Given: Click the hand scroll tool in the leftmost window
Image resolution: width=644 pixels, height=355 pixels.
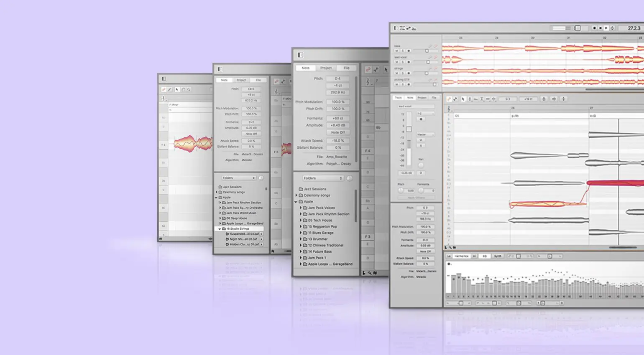Looking at the screenshot, I should (x=183, y=89).
